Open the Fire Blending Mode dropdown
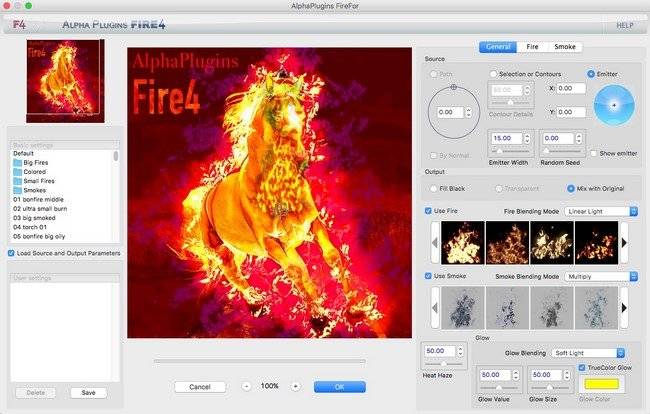This screenshot has height=414, width=650. click(x=601, y=211)
